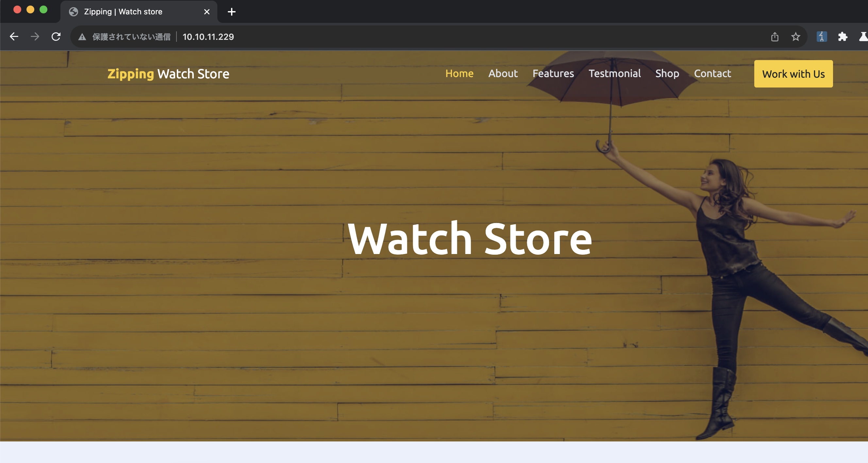The image size is (868, 463).
Task: Open a new tab with plus
Action: [x=231, y=12]
